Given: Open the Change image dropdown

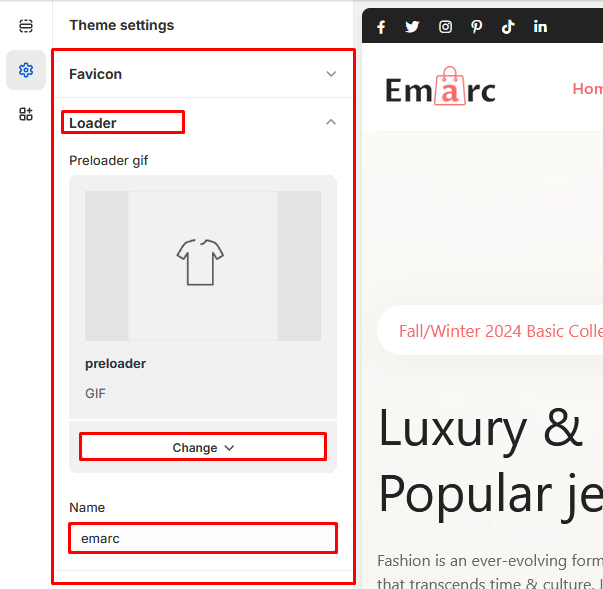Looking at the screenshot, I should pos(203,448).
